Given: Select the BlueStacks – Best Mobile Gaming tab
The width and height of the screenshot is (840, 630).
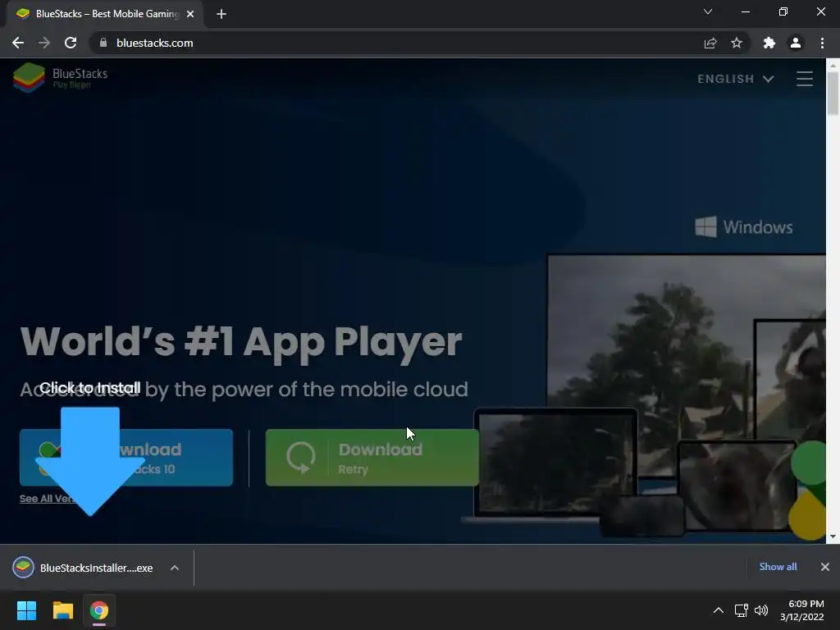Looking at the screenshot, I should pyautogui.click(x=104, y=14).
